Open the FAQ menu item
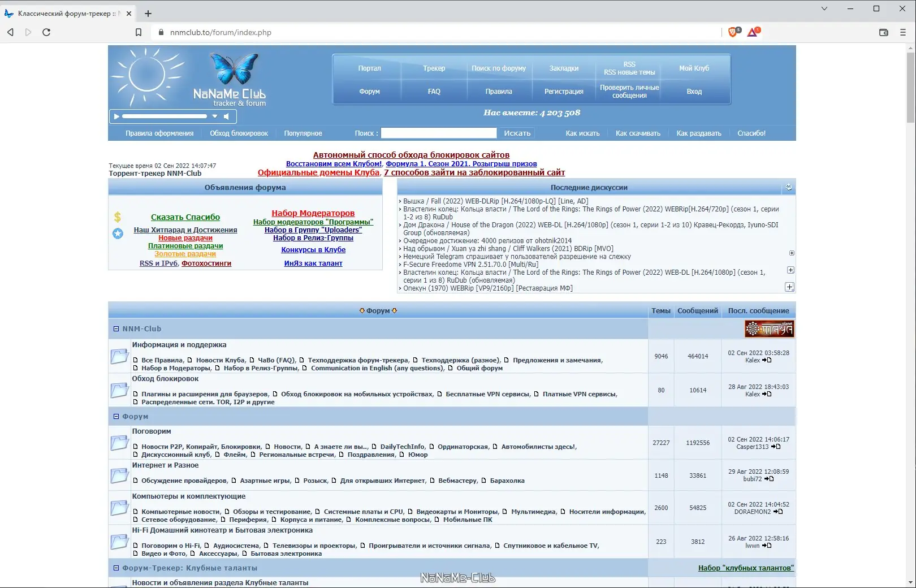The image size is (916, 588). coord(434,92)
